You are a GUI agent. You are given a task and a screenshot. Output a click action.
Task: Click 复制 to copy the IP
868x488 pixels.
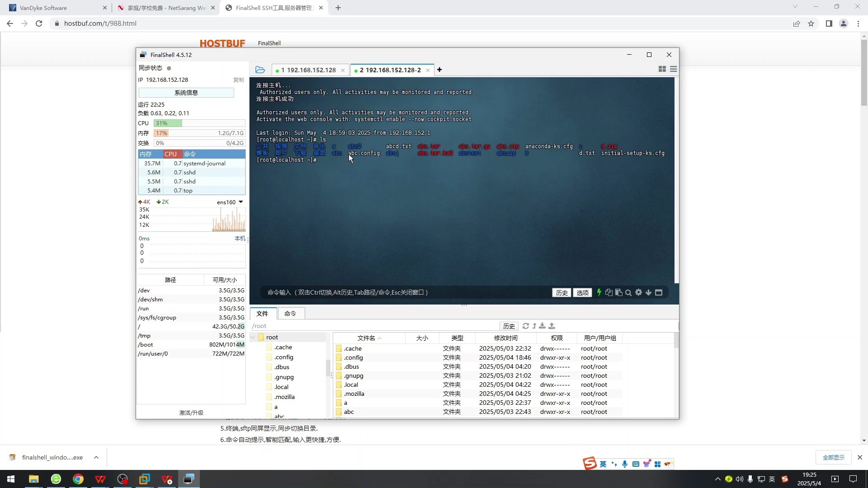pyautogui.click(x=239, y=80)
